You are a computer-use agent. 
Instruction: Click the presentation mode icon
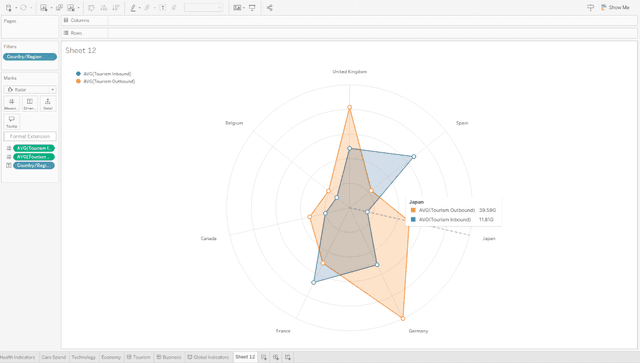(252, 7)
